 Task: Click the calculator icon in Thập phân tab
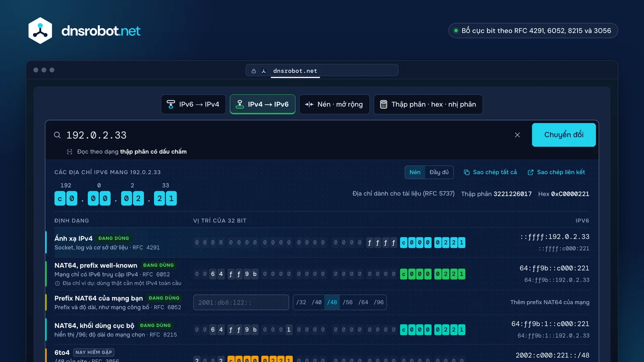tap(384, 104)
